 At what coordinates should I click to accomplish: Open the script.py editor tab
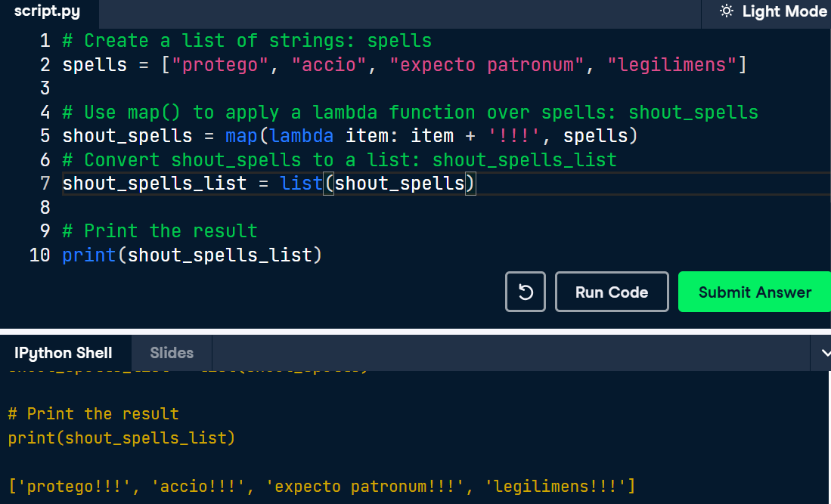[47, 11]
